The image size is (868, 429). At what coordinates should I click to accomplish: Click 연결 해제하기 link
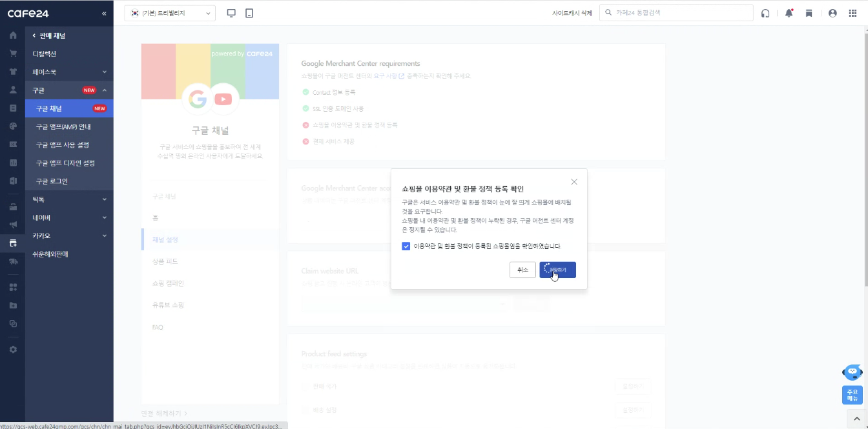[165, 413]
